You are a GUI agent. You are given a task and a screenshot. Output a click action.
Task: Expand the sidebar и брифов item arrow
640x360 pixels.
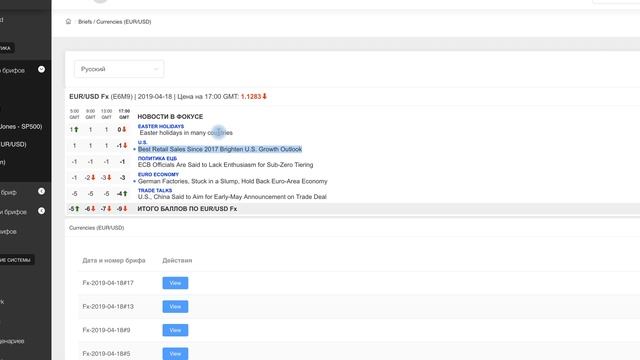41,211
